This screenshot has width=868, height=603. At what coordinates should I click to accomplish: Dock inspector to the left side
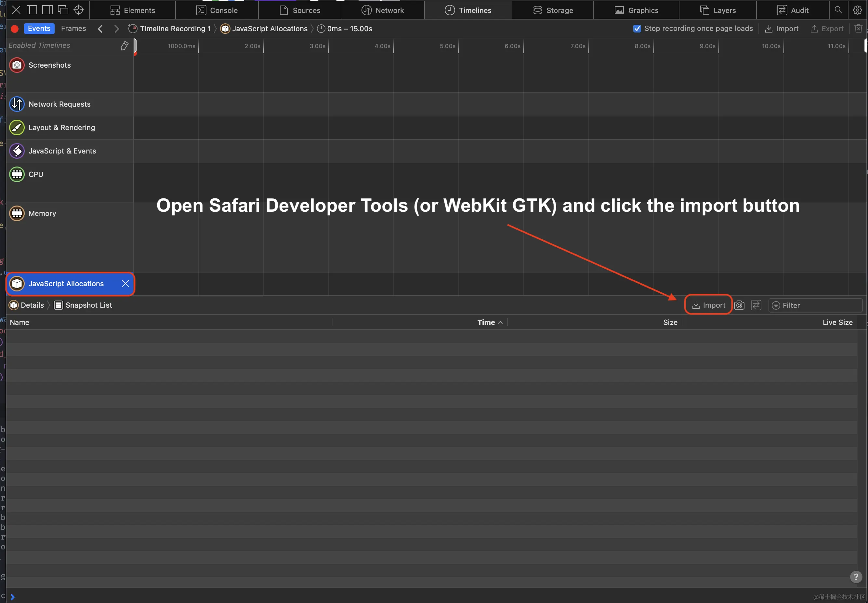pyautogui.click(x=32, y=10)
